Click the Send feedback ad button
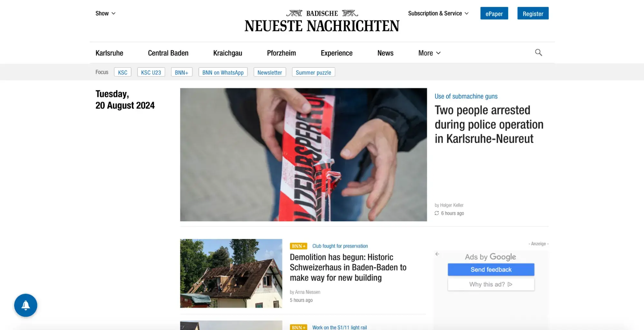Image resolution: width=644 pixels, height=330 pixels. click(491, 269)
